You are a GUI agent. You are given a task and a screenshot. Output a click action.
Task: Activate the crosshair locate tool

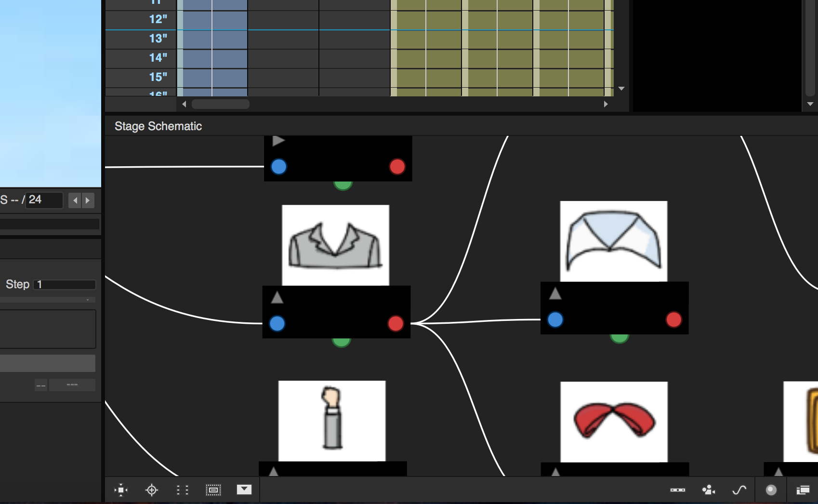point(152,490)
